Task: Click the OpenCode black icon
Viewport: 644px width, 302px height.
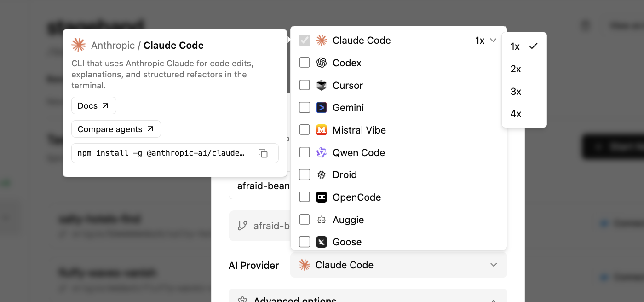Action: pos(322,197)
